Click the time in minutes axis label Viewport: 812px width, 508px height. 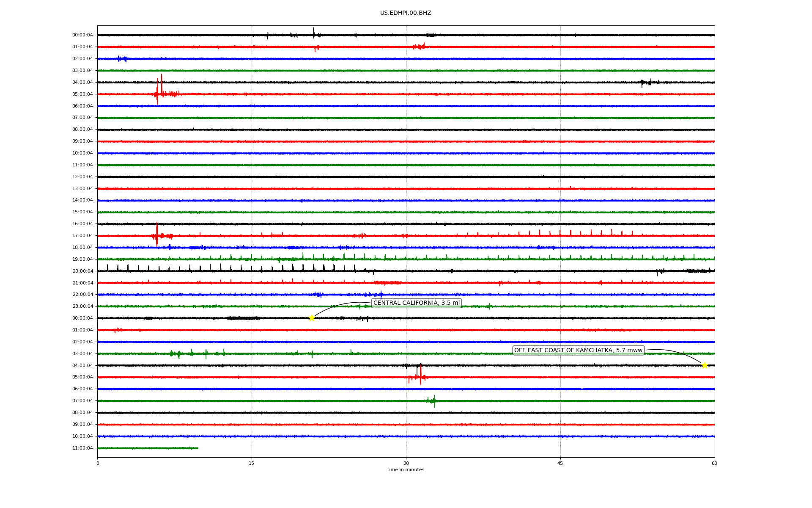pyautogui.click(x=406, y=469)
